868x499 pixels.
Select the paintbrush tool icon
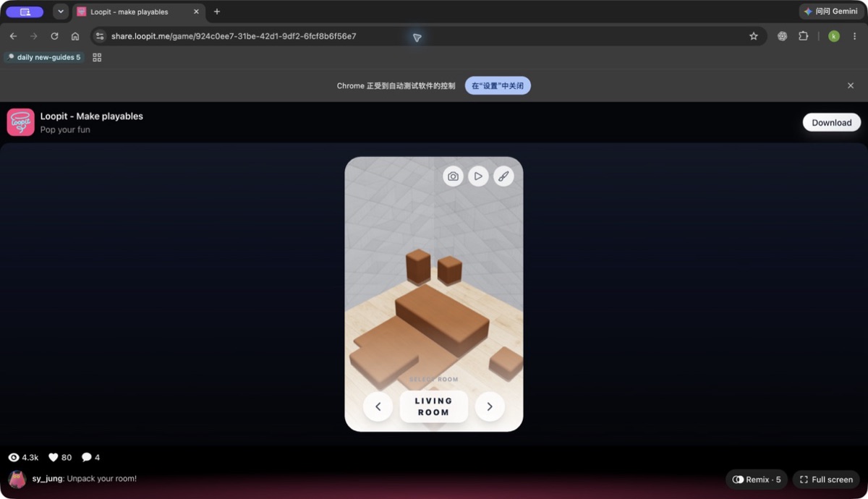point(503,176)
